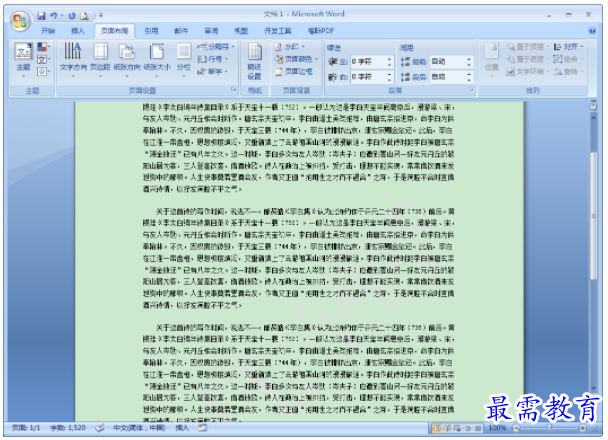Click the 组合 (Group) button
This screenshot has width=608, height=440.
pyautogui.click(x=568, y=59)
